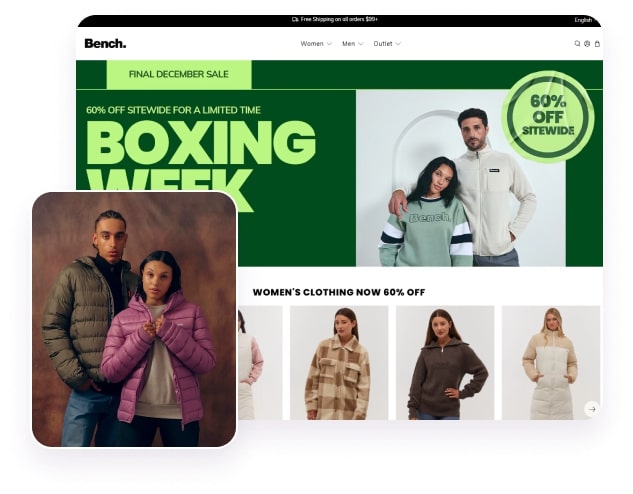Click the Bench. logo

point(105,43)
